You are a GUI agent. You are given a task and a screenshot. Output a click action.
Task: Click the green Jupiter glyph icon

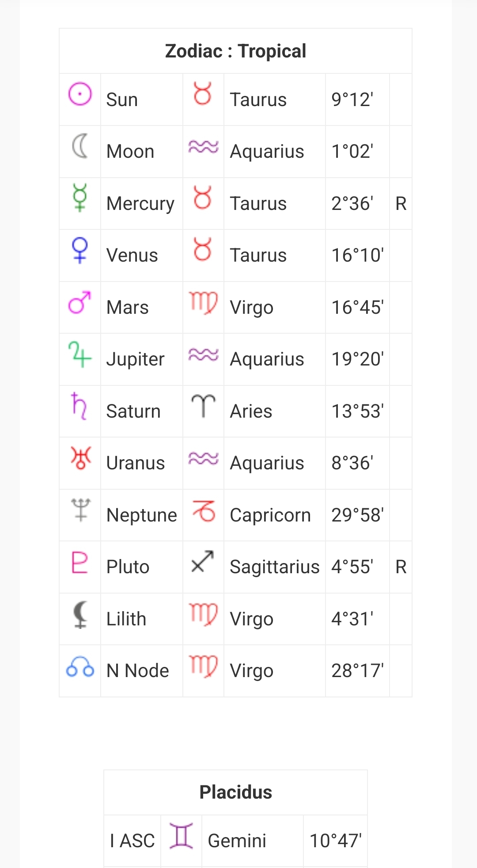[x=80, y=354]
